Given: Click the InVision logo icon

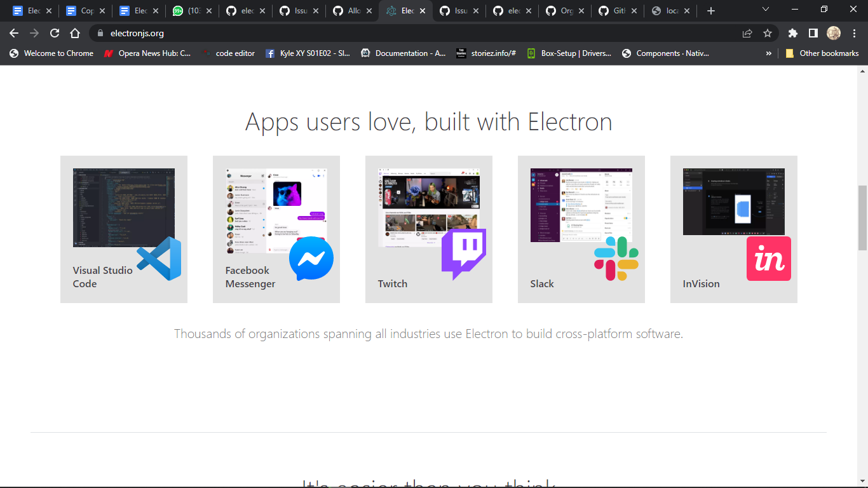Looking at the screenshot, I should (x=769, y=259).
